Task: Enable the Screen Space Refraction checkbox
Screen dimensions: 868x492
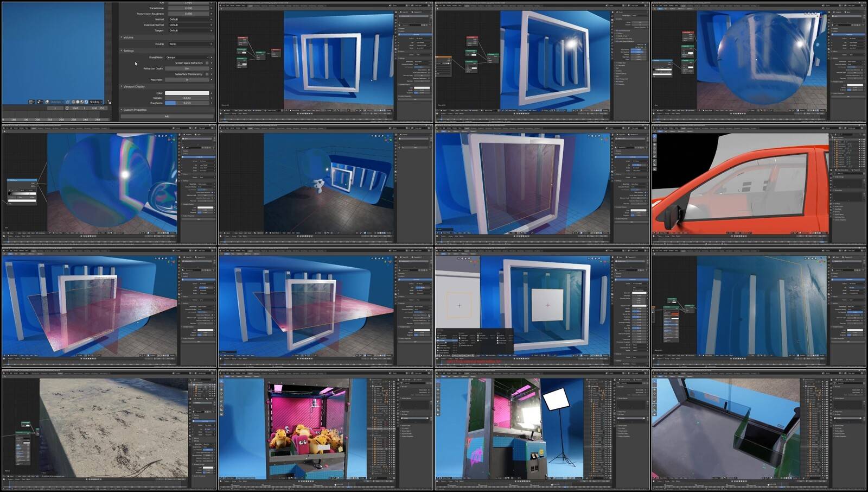Action: click(x=207, y=63)
